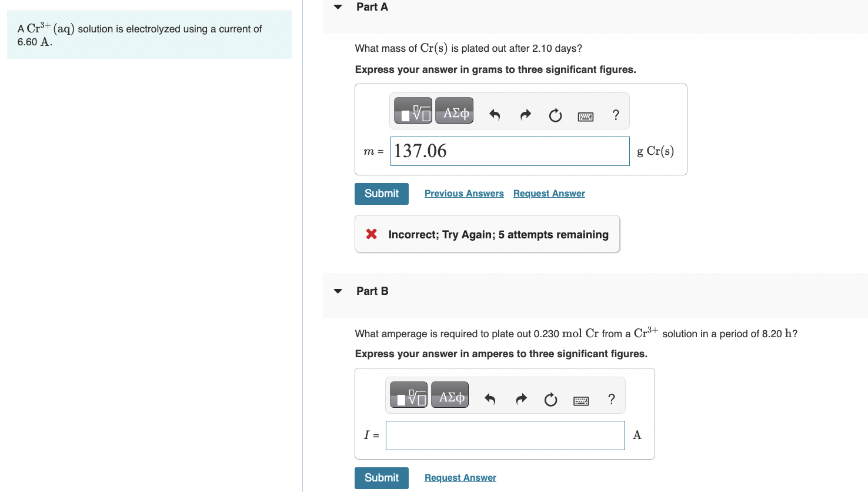
Task: Open the templates tool in Part B toolbar
Action: tap(409, 395)
